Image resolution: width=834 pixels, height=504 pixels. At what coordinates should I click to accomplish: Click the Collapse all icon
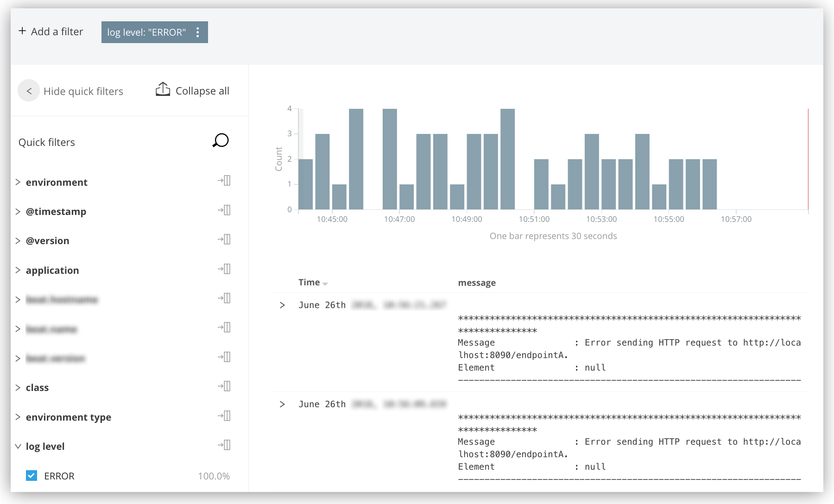(163, 89)
